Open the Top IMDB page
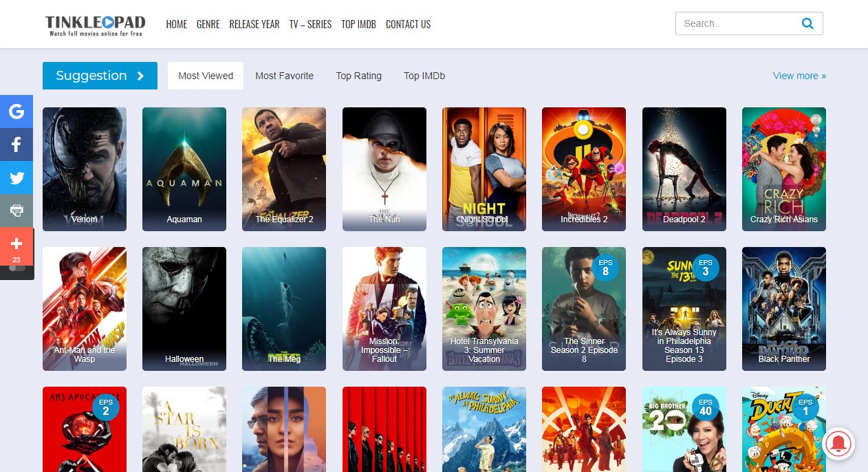868x472 pixels. (359, 24)
